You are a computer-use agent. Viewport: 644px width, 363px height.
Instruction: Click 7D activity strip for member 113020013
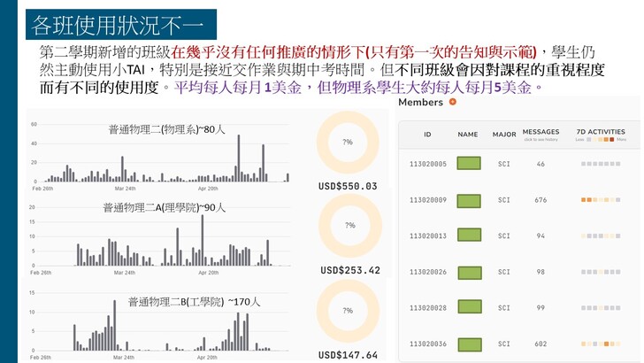[x=601, y=236]
